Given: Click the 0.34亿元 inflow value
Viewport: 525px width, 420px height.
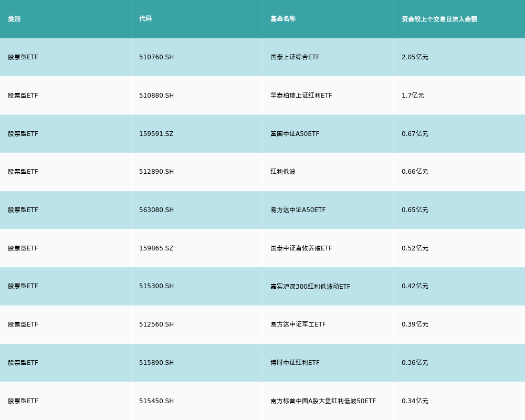Looking at the screenshot, I should (x=415, y=401).
